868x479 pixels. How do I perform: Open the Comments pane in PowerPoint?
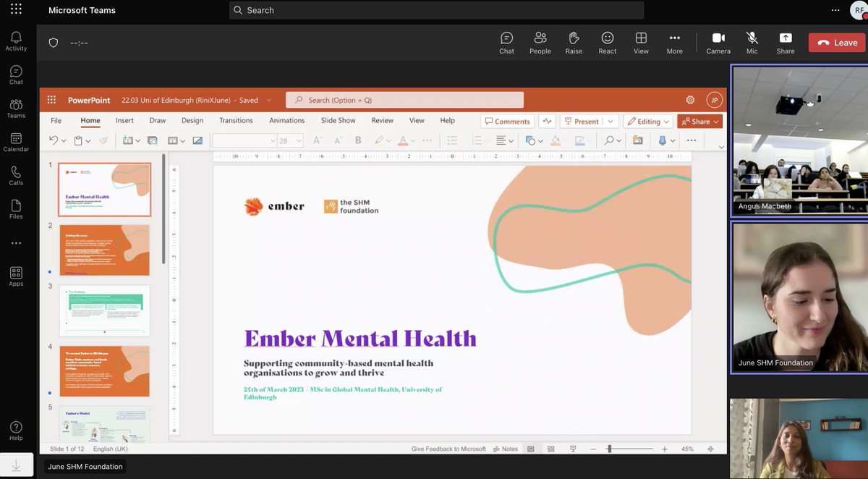pos(508,122)
